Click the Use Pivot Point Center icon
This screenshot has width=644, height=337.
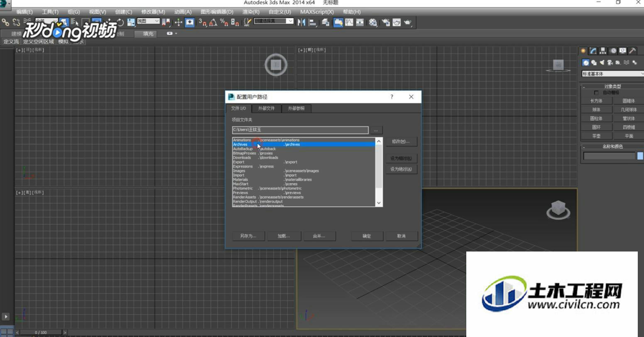coord(166,22)
